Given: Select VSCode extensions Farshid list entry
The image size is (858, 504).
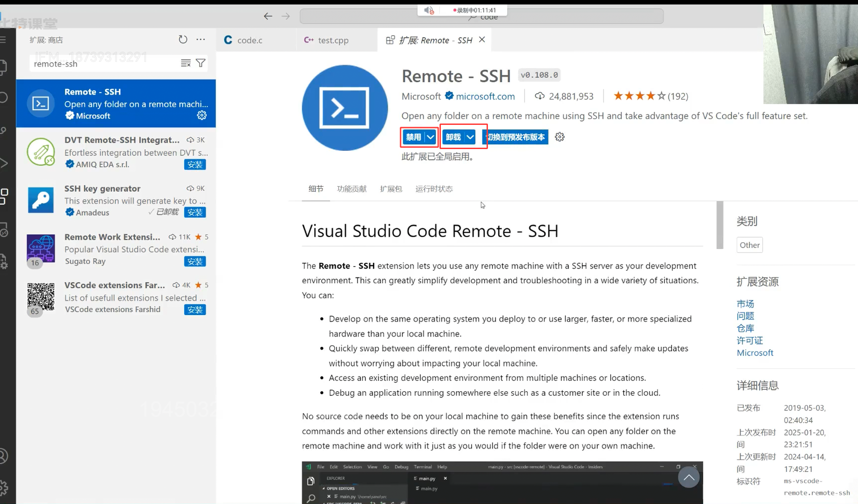Looking at the screenshot, I should 116,297.
